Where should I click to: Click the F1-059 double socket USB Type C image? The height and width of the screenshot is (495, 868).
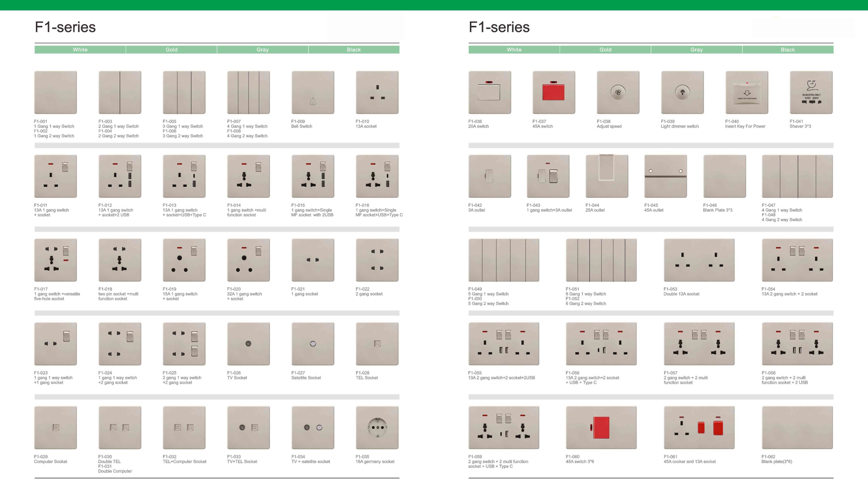tap(504, 427)
